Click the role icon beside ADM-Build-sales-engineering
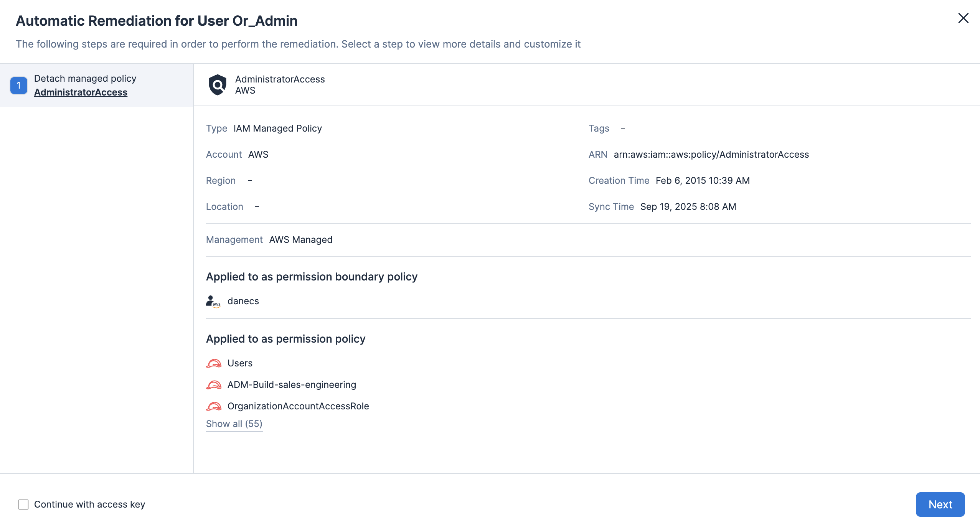 click(214, 385)
